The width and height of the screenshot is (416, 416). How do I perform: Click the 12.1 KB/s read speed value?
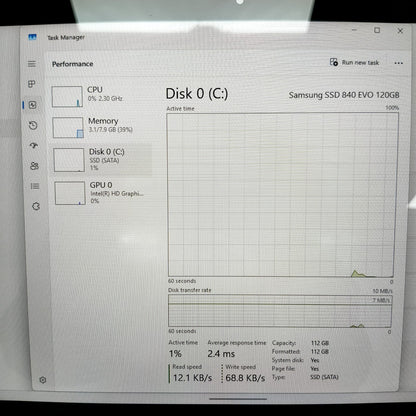point(192,378)
